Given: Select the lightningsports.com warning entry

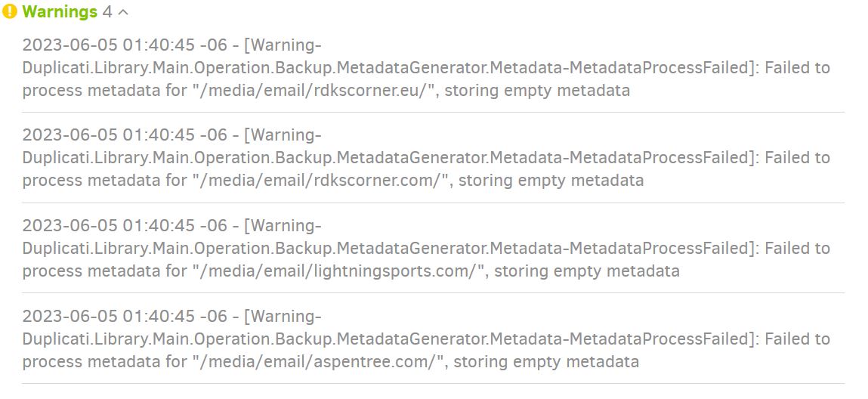Looking at the screenshot, I should point(426,249).
